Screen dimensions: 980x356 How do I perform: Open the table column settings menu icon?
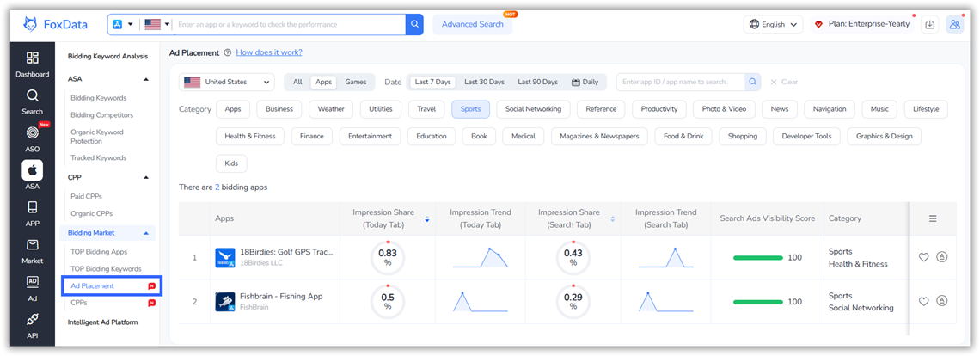point(933,218)
